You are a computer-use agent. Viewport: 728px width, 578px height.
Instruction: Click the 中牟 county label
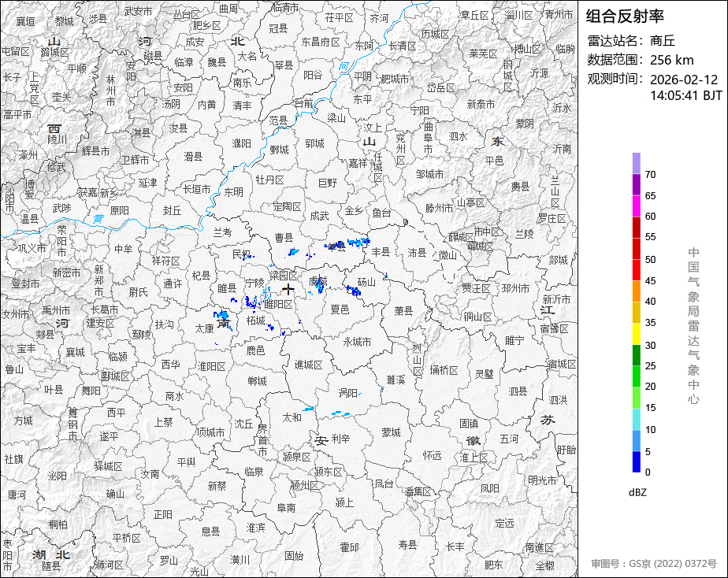(x=124, y=249)
